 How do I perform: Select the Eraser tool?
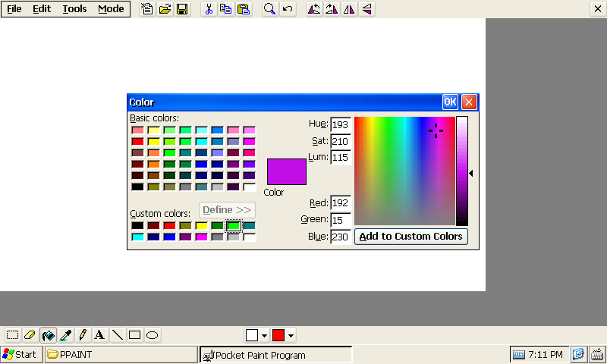30,335
